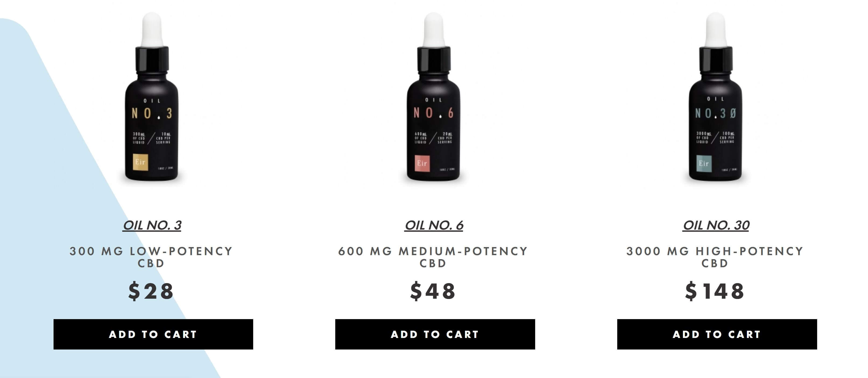Viewport: 868px width, 378px height.
Task: Select the $48 price text
Action: (433, 291)
